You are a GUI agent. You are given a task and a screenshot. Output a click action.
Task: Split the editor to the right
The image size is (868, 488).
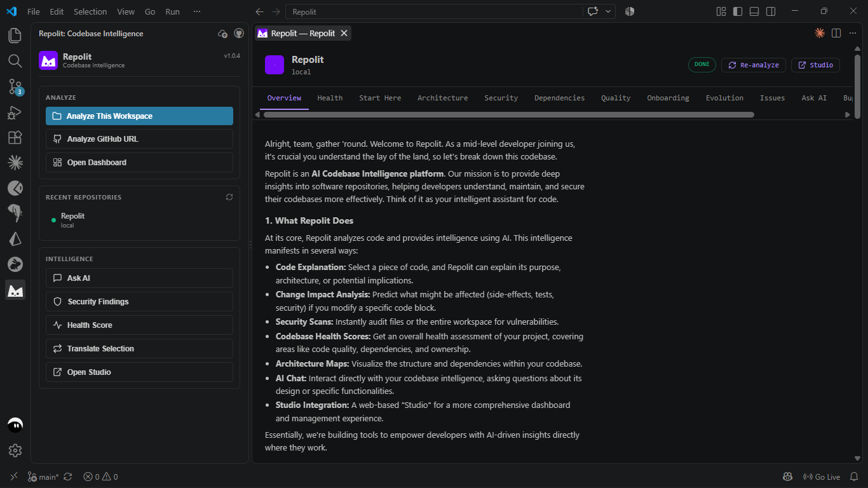coord(836,33)
